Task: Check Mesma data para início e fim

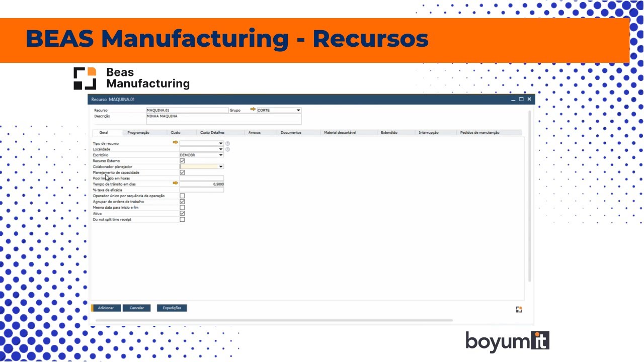Action: coord(182,207)
